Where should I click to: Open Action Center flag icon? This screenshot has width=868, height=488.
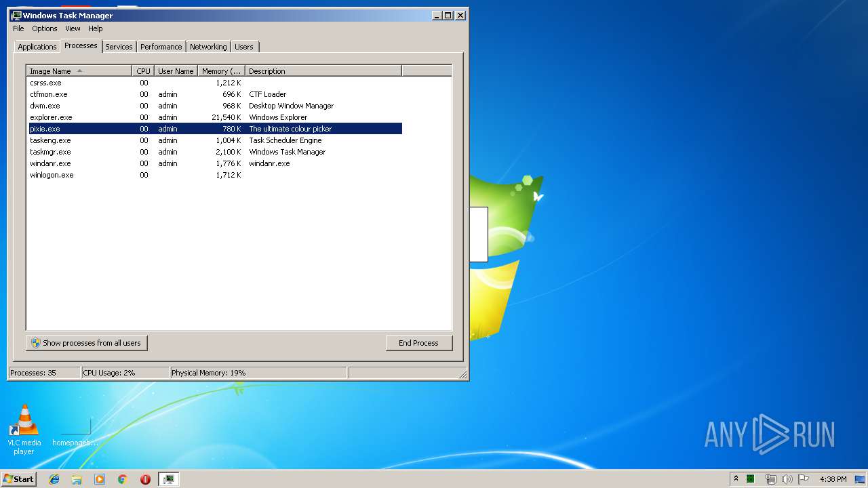(804, 479)
